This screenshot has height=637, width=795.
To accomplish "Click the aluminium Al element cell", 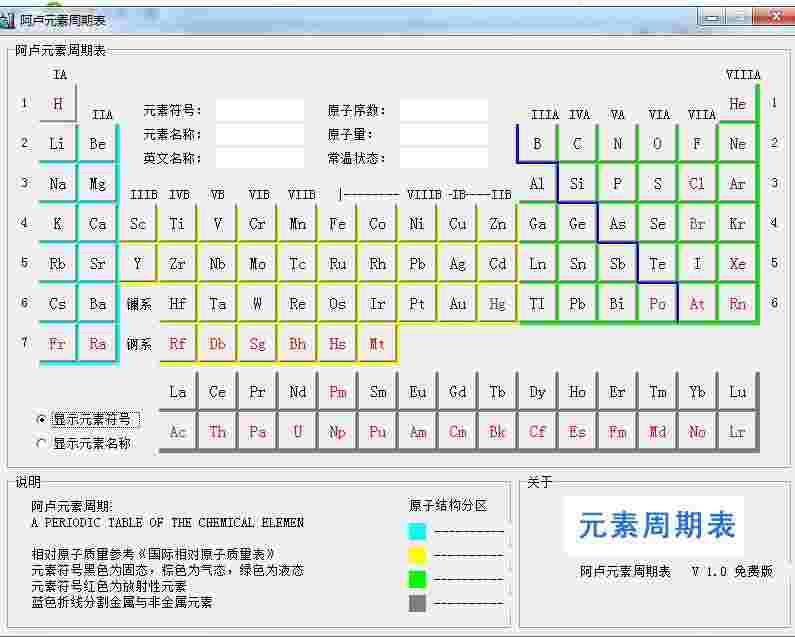I will 537,184.
